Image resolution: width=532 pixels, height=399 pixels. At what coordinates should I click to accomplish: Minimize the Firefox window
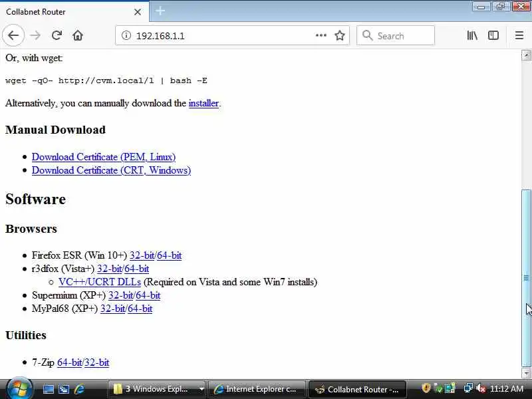click(x=481, y=7)
